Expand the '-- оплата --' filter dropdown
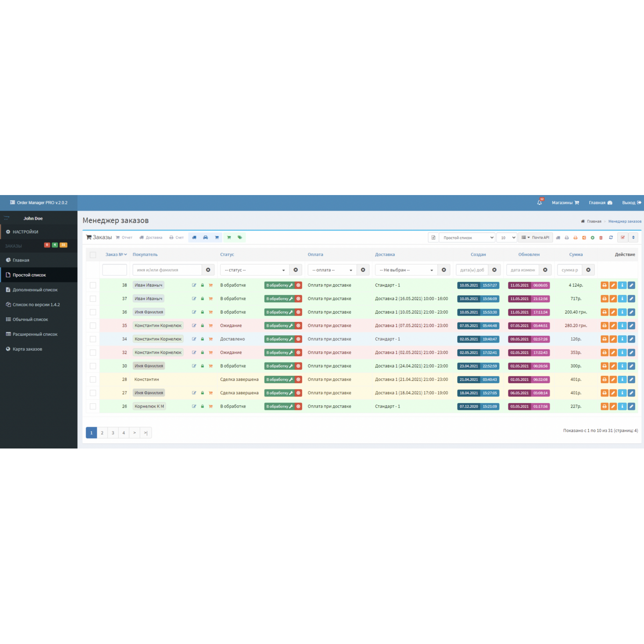Viewport: 644px width, 644px height. 332,270
